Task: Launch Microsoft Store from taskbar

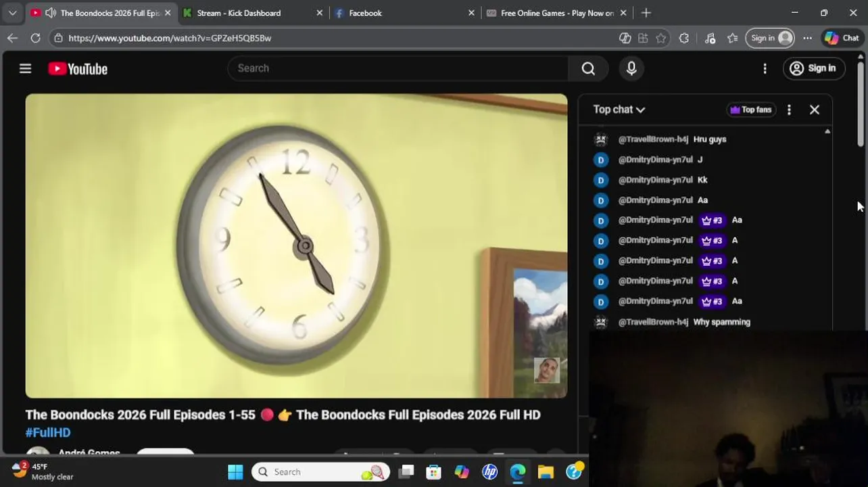Action: click(x=433, y=472)
